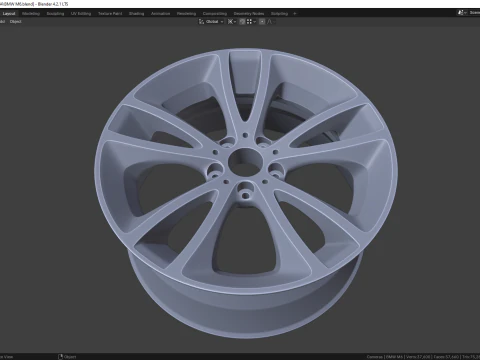Click the Faces count in status bar
Viewport: 480px width, 360px height.
pyautogui.click(x=445, y=357)
